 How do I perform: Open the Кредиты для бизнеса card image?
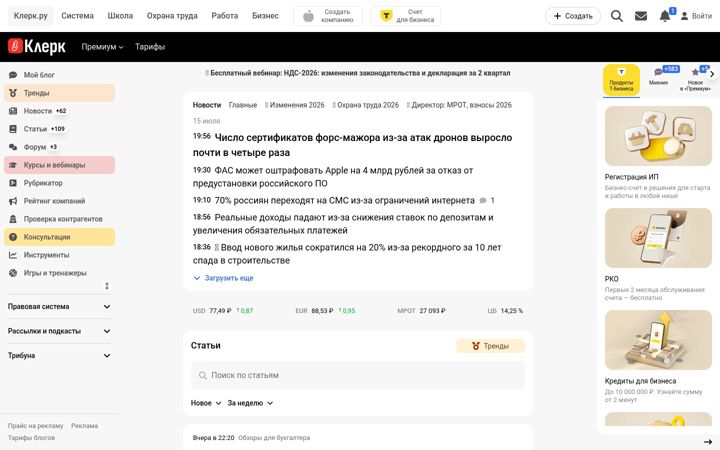tap(658, 340)
